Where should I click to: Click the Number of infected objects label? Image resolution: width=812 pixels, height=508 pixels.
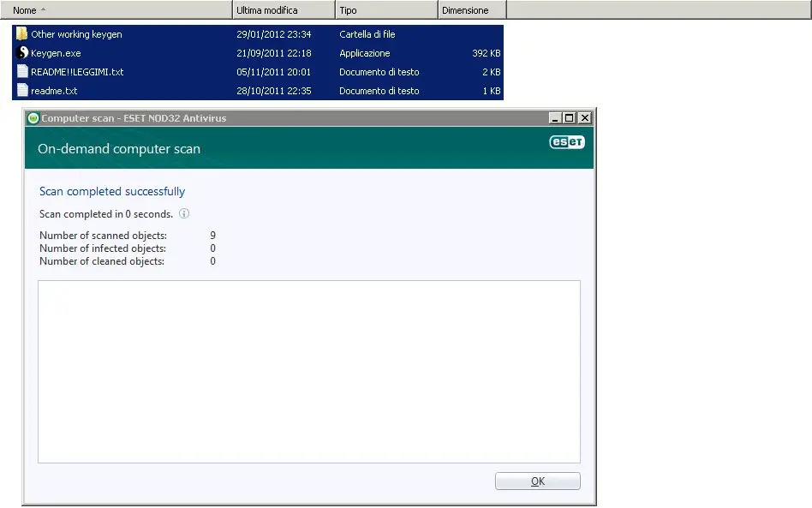(103, 248)
